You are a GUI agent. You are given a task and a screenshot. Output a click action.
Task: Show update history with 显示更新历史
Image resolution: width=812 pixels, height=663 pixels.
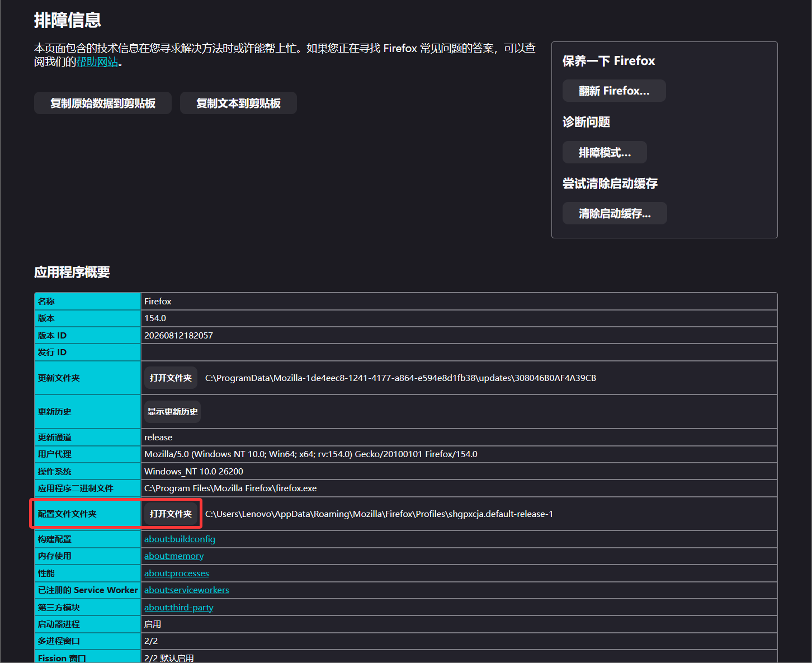[172, 411]
